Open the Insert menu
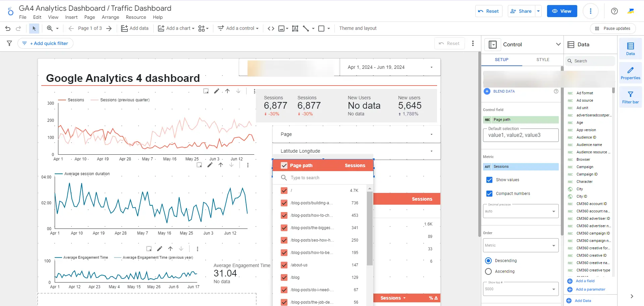Image resolution: width=644 pixels, height=306 pixels. tap(71, 17)
